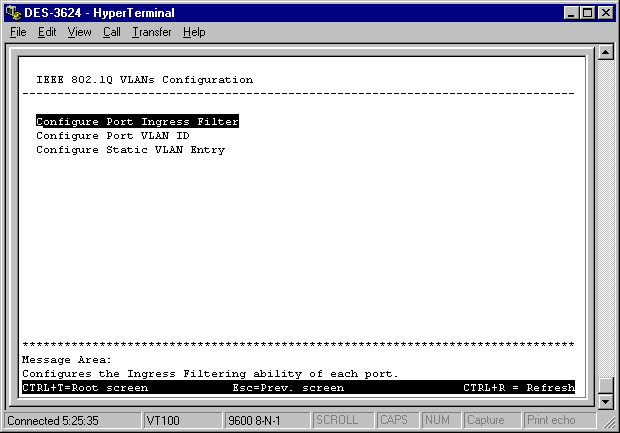
Task: Select Configure Port Ingress Filter entry
Action: pyautogui.click(x=137, y=122)
